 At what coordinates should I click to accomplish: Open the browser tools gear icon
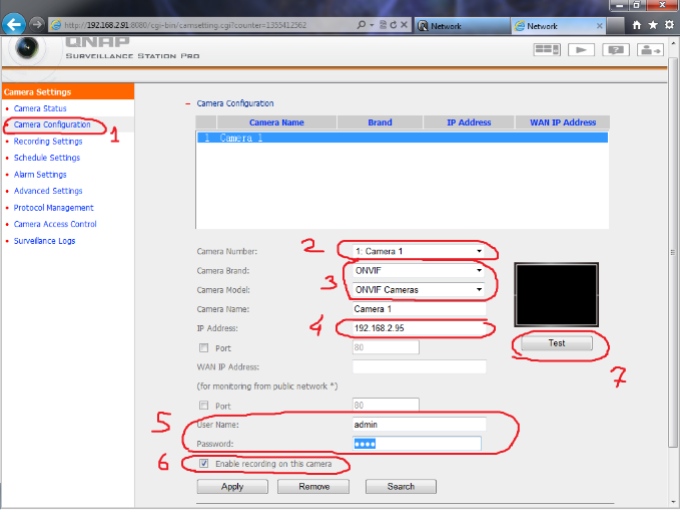(668, 25)
